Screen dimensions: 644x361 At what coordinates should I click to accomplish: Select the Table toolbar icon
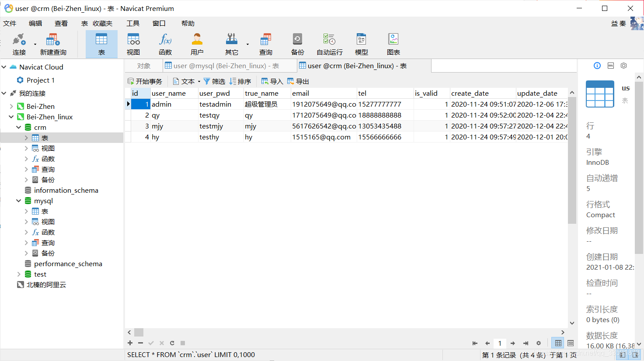tap(101, 44)
